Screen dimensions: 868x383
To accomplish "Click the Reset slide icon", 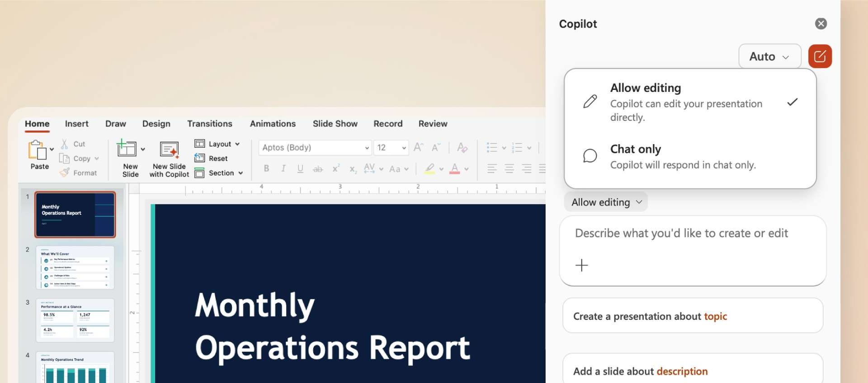I will [199, 158].
